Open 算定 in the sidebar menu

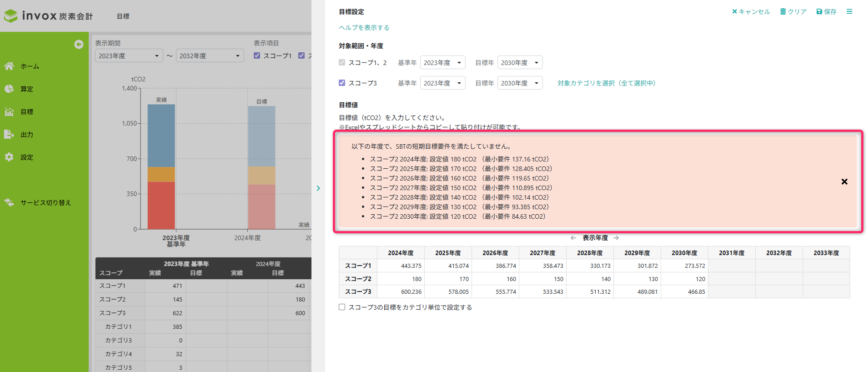26,89
